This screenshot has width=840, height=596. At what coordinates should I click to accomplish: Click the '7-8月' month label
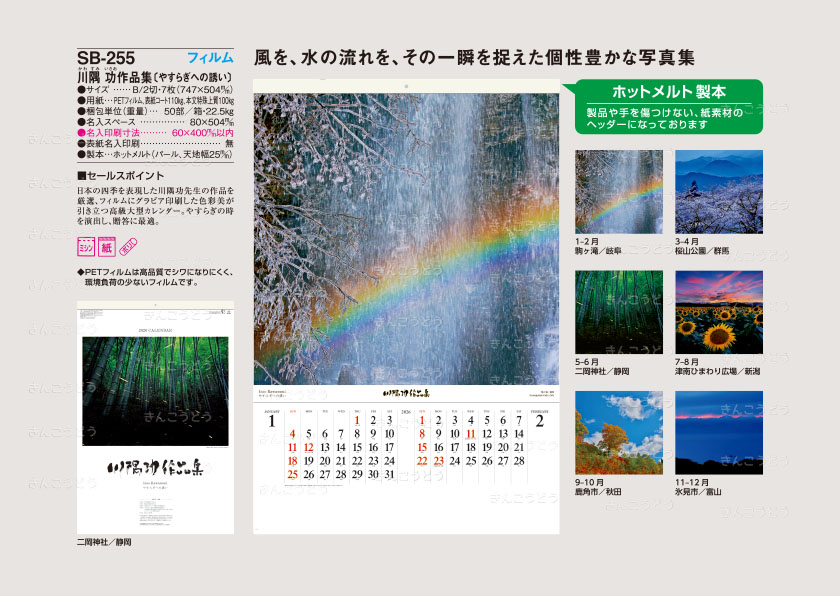[x=687, y=363]
